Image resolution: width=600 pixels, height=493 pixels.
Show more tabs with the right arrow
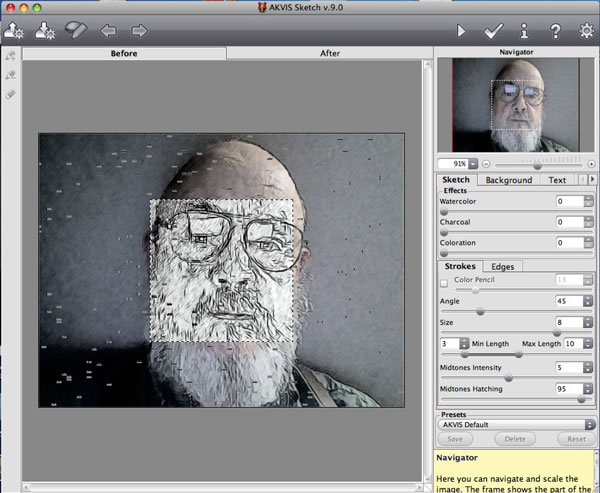592,179
